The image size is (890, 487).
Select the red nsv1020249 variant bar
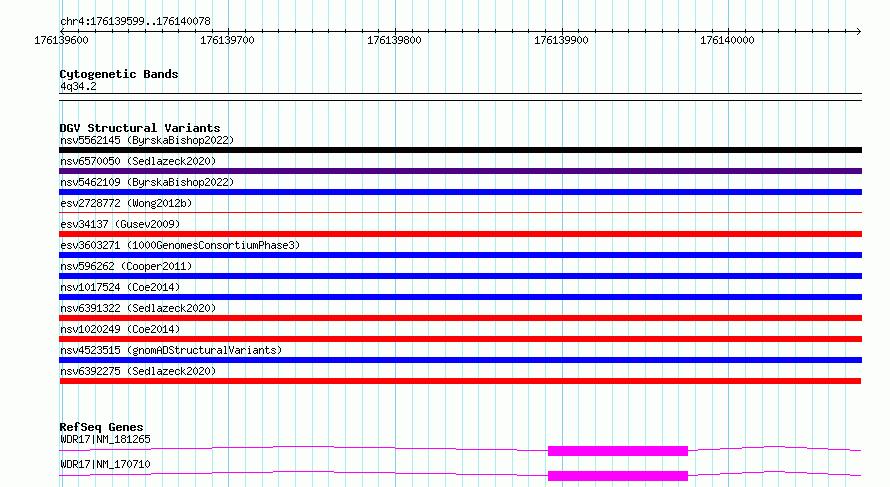click(460, 339)
